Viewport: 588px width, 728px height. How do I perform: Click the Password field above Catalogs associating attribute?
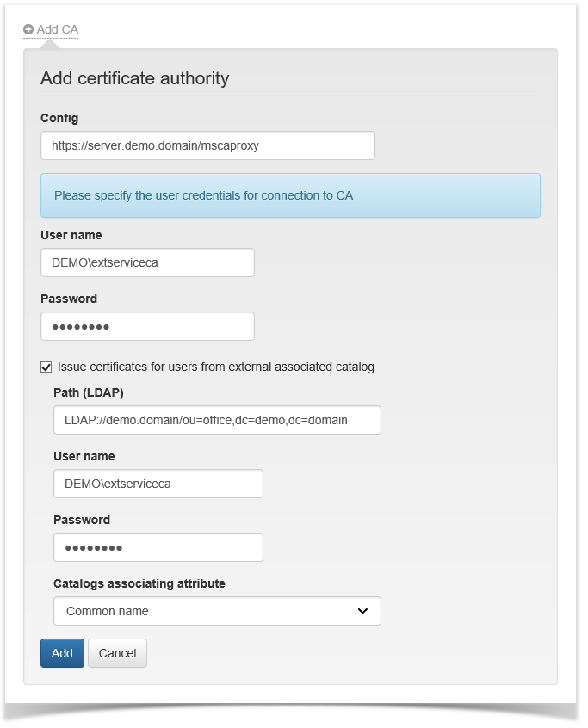click(158, 547)
